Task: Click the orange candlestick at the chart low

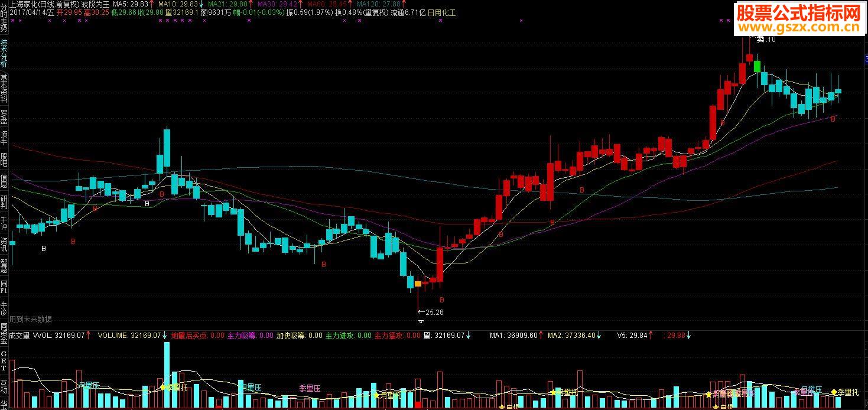Action: (x=418, y=284)
